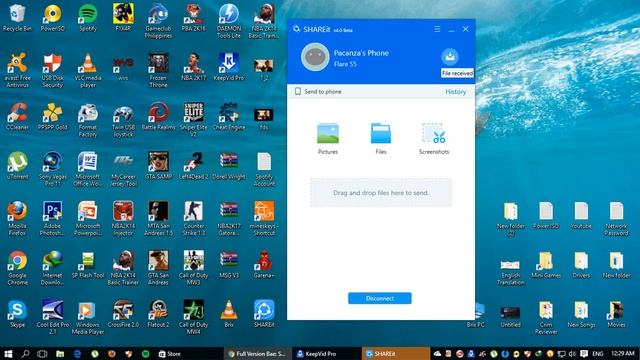The width and height of the screenshot is (640, 360).
Task: Open the Spotify Account text file
Action: [x=264, y=169]
